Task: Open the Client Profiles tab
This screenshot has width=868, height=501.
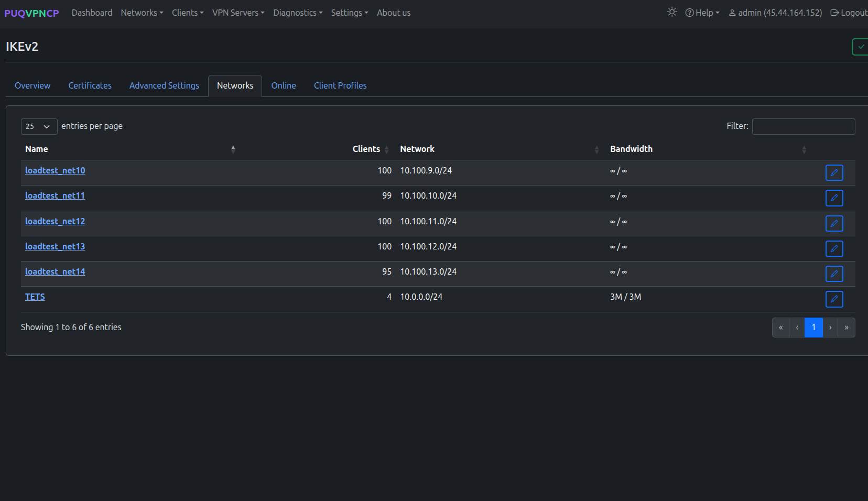Action: pos(340,85)
